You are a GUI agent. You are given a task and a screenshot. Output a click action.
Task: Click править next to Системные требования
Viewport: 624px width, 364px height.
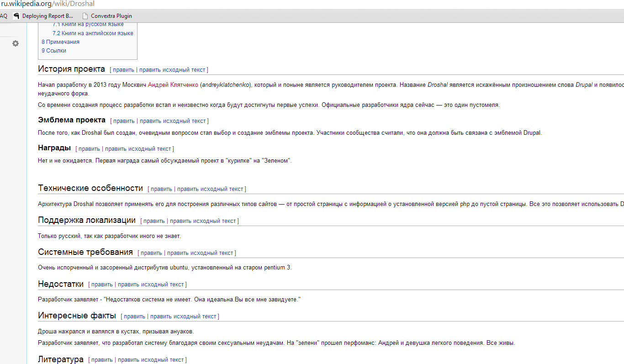[151, 253]
